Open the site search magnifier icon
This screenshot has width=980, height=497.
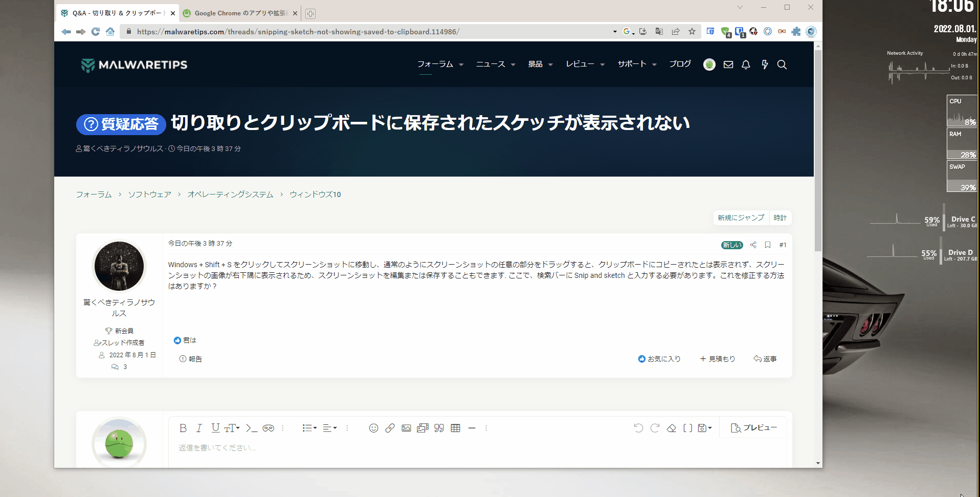tap(782, 64)
